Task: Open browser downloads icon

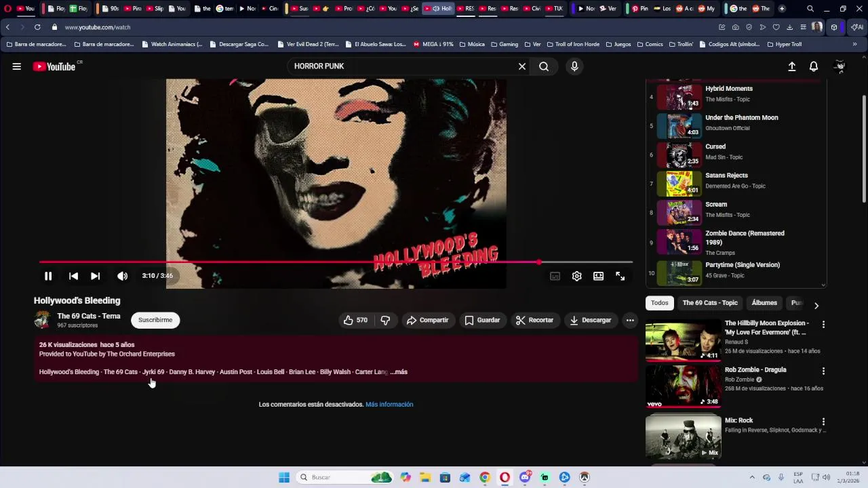Action: click(790, 27)
